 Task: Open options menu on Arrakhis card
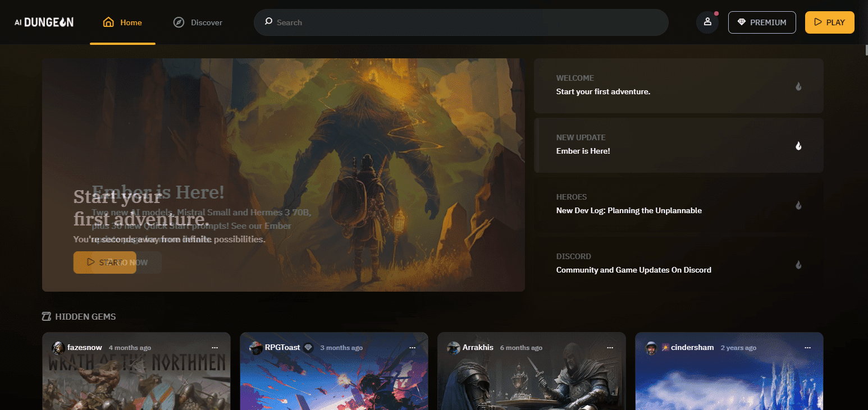tap(610, 348)
